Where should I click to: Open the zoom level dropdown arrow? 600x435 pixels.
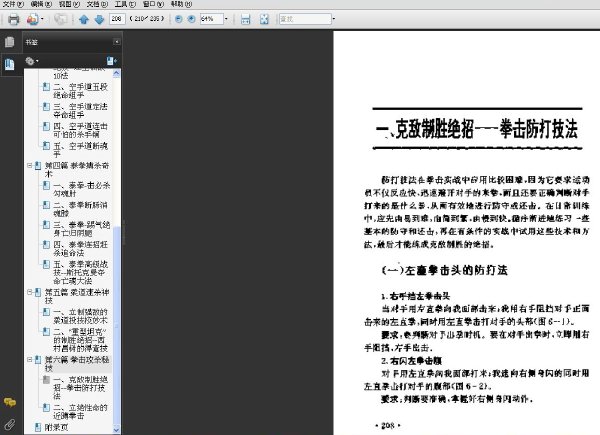coord(226,19)
